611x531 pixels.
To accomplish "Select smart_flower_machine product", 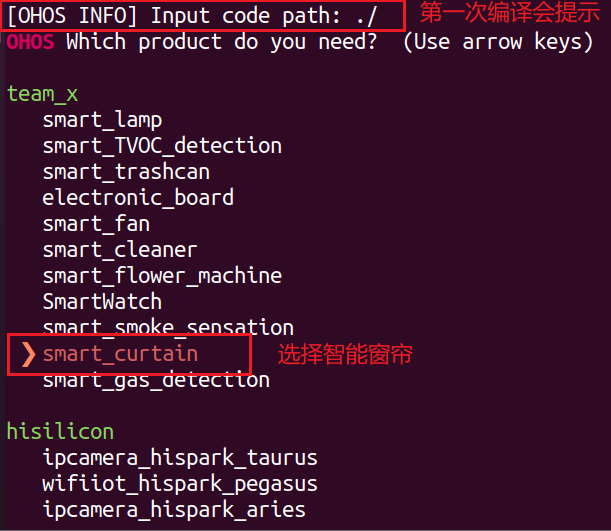I will 162,276.
